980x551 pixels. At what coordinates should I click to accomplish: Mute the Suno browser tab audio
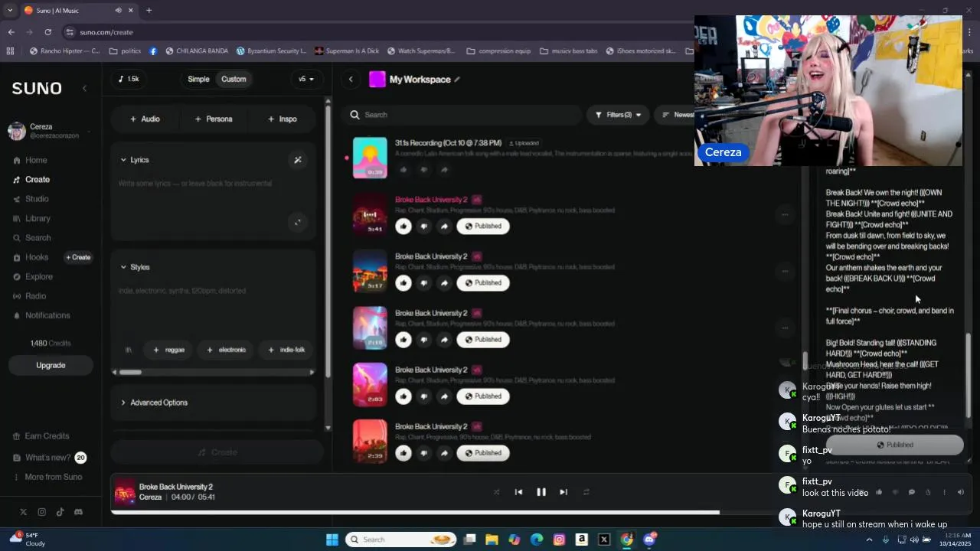pos(118,11)
